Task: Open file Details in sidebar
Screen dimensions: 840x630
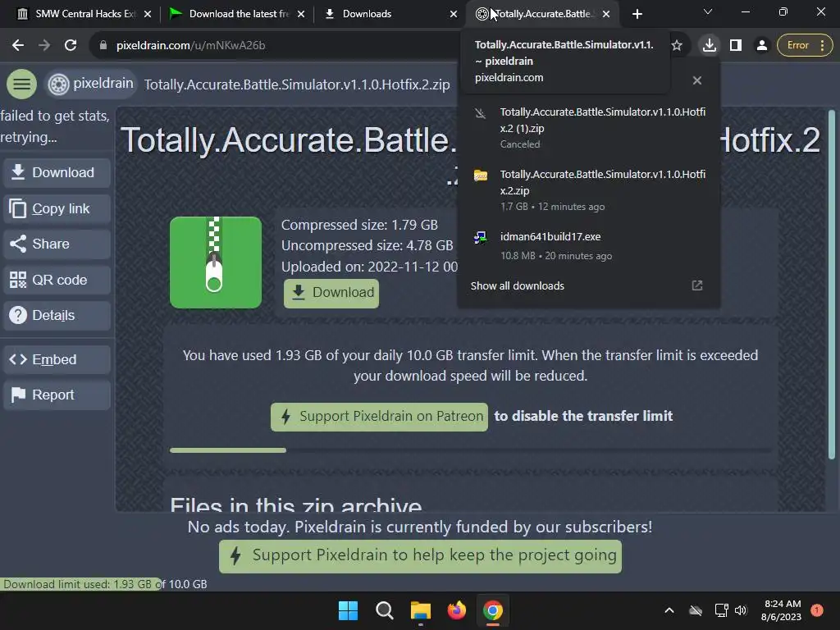Action: [57, 315]
